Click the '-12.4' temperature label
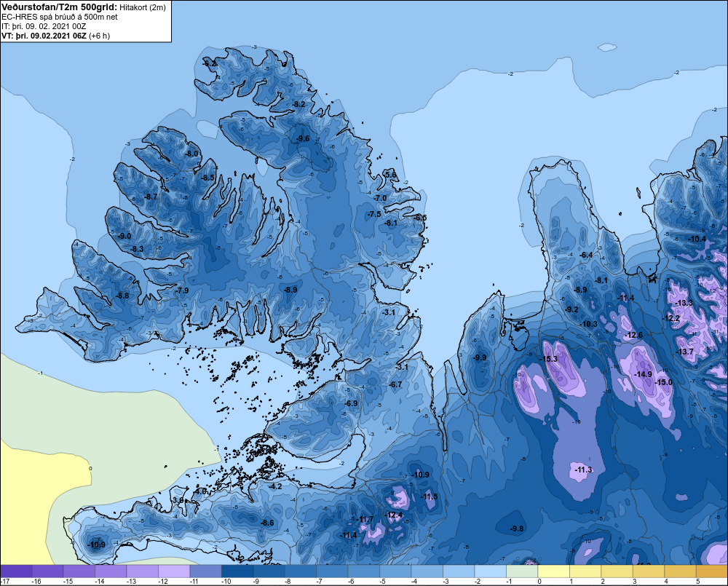728x586 pixels. coord(394,515)
